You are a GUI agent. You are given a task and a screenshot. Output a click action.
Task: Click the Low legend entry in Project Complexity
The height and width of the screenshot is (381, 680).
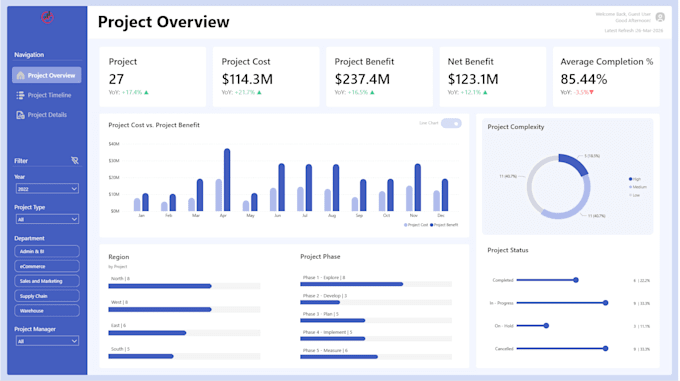click(634, 195)
